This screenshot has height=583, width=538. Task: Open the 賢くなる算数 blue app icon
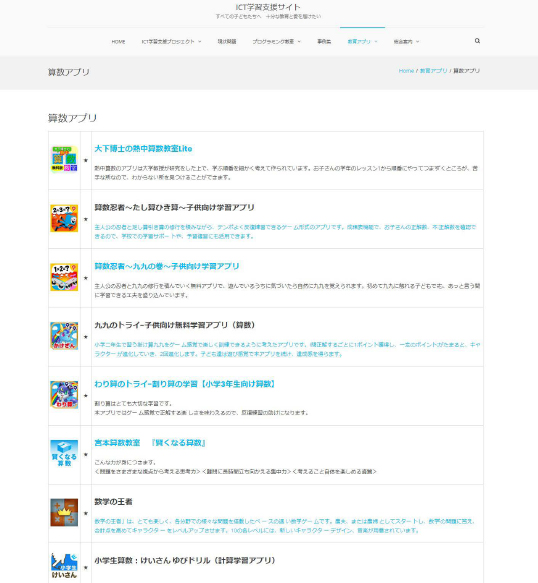tap(64, 454)
